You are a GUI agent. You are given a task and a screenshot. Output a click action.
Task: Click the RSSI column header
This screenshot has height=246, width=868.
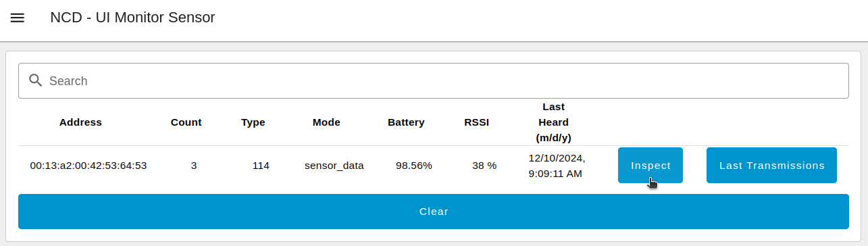point(476,122)
